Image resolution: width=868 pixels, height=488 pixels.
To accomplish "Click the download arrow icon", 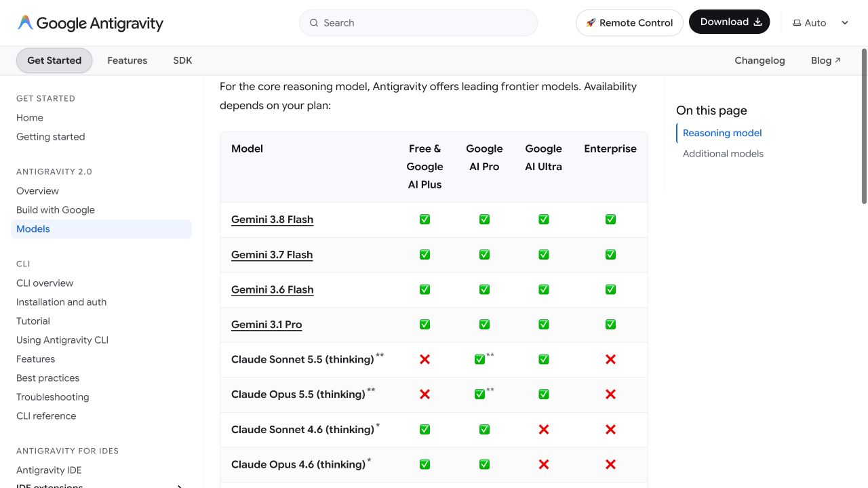I will pyautogui.click(x=758, y=22).
